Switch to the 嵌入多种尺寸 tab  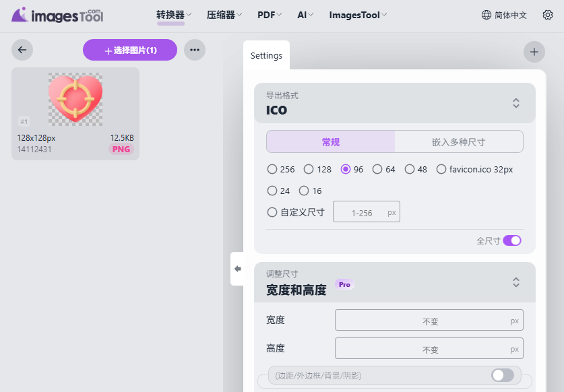point(458,141)
